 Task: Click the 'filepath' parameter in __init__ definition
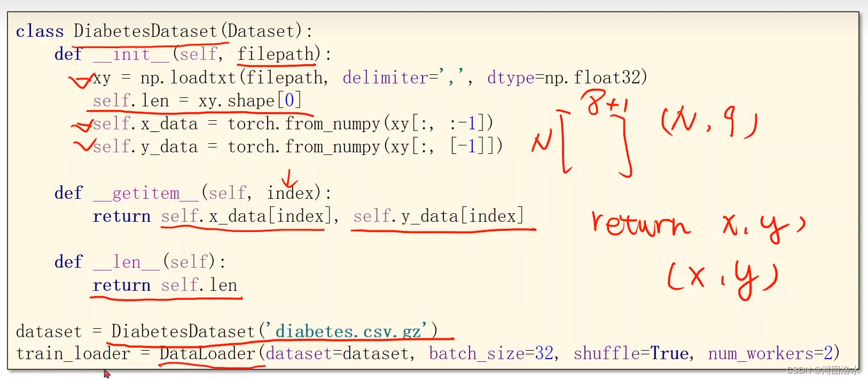[276, 54]
